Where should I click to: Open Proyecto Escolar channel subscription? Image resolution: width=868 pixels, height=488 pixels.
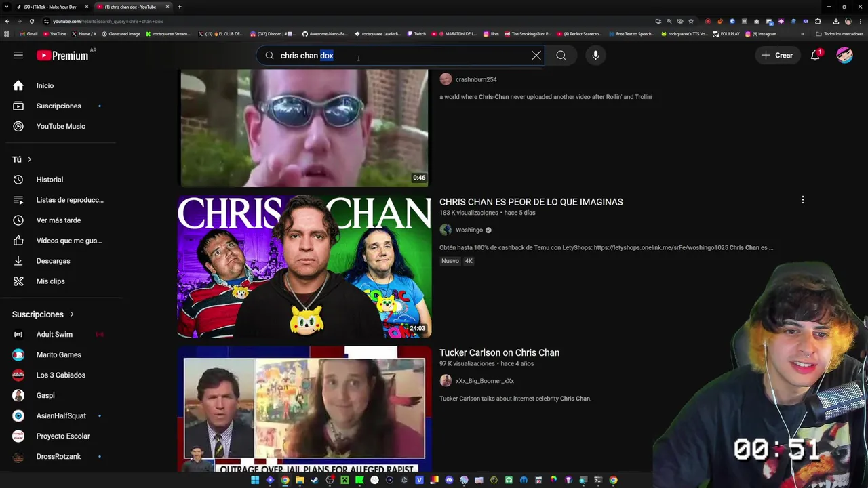(x=63, y=436)
